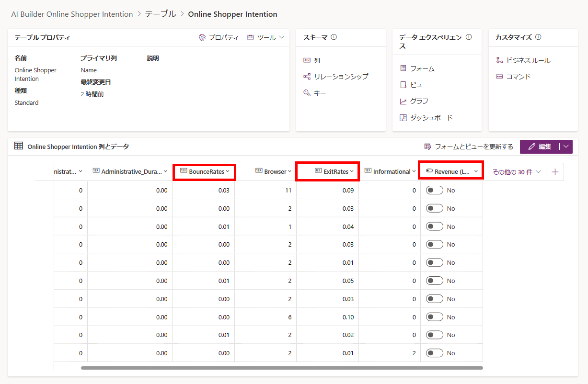Screen dimensions: 588x384
Task: Select Browser cell 6
Action: point(265,317)
